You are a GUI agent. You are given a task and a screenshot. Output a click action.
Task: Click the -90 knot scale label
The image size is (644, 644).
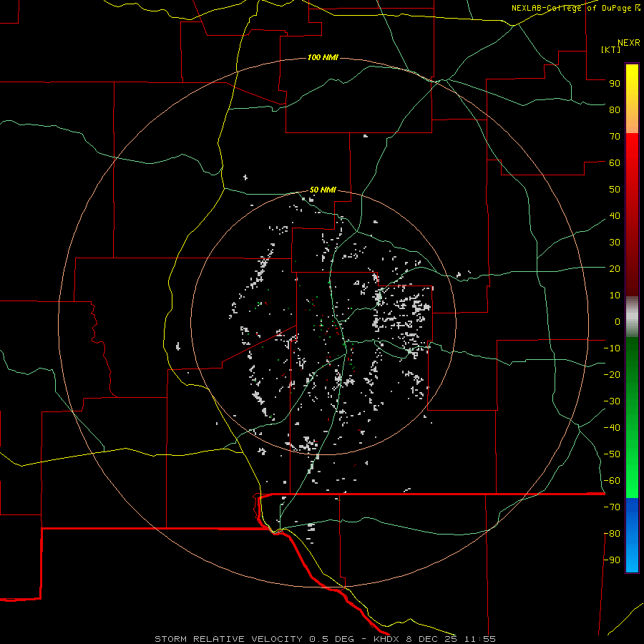click(x=612, y=560)
